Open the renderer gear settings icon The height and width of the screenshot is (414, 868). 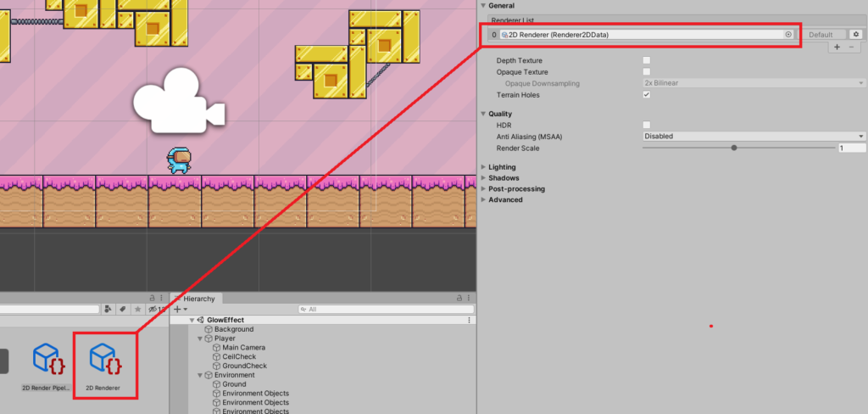point(856,35)
